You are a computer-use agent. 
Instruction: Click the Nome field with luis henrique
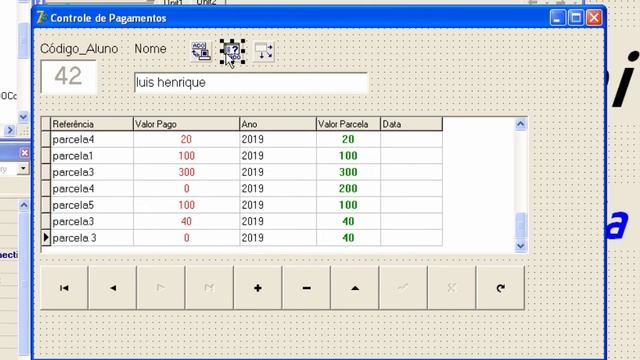[251, 83]
